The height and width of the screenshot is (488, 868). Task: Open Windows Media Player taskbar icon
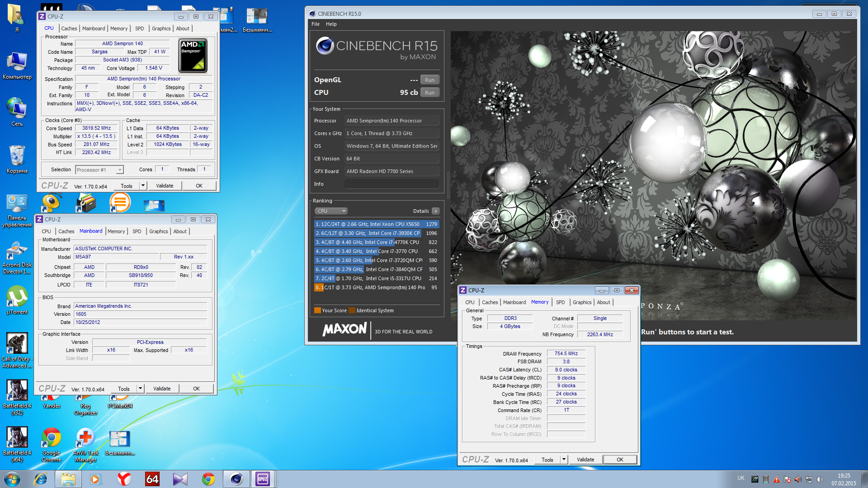point(95,479)
